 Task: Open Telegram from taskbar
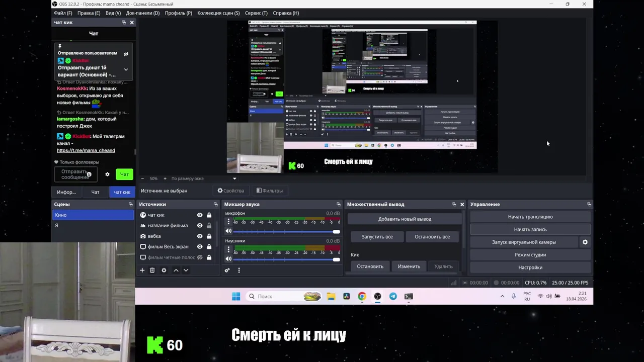pyautogui.click(x=393, y=297)
